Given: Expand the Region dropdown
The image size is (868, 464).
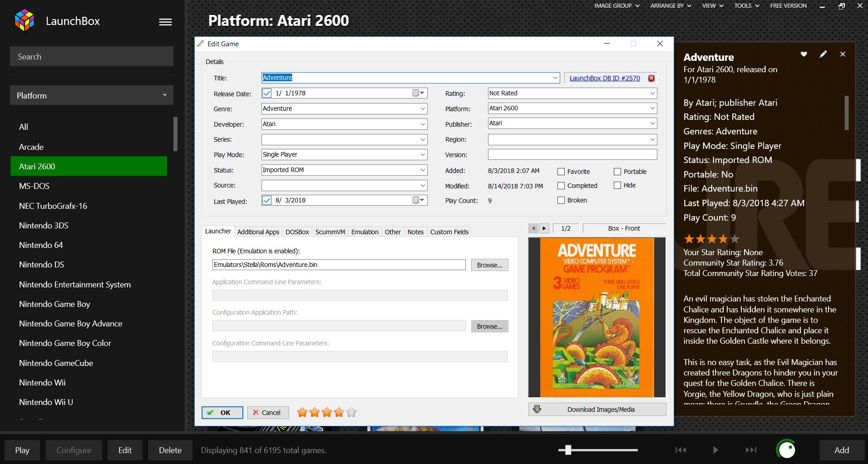Looking at the screenshot, I should tap(652, 139).
